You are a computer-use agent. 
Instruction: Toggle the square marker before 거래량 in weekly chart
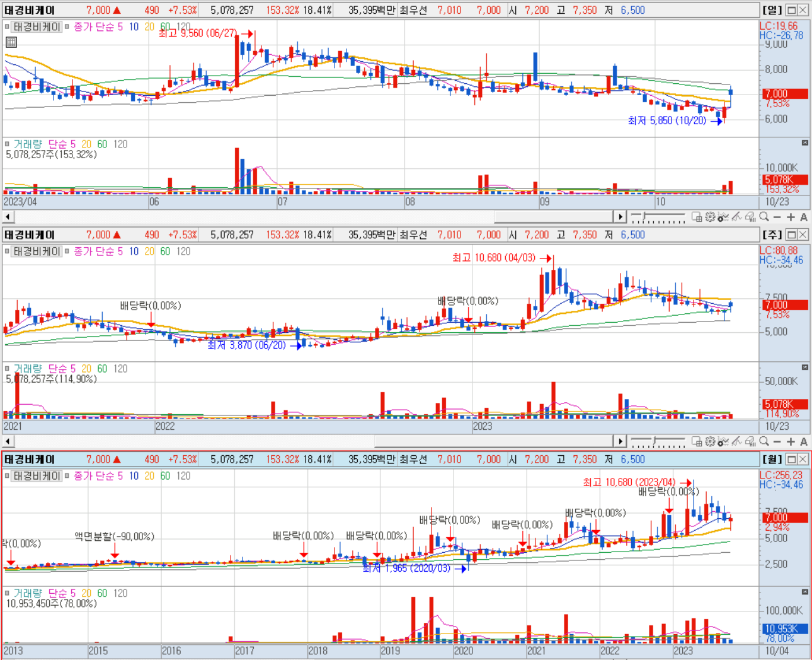click(x=8, y=369)
